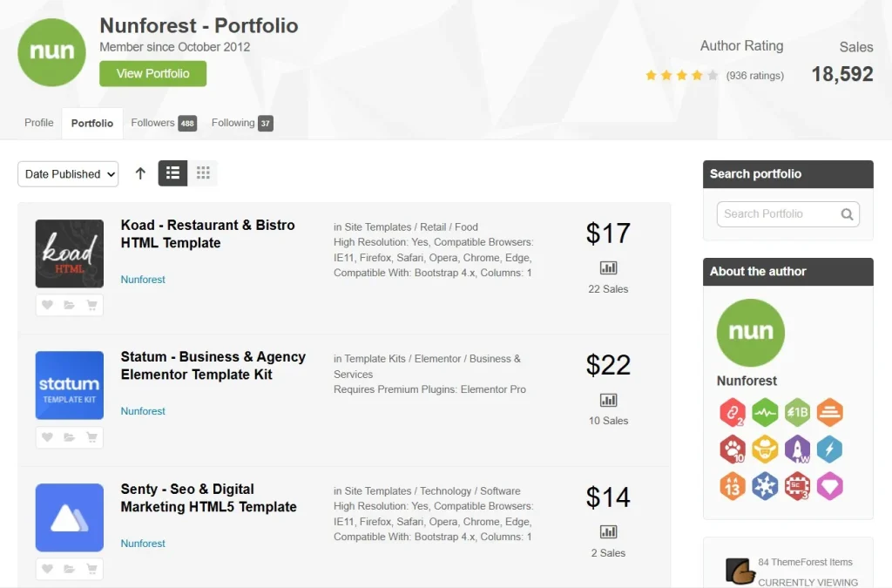Click the pink heart author badge
Image resolution: width=892 pixels, height=588 pixels.
tap(829, 487)
